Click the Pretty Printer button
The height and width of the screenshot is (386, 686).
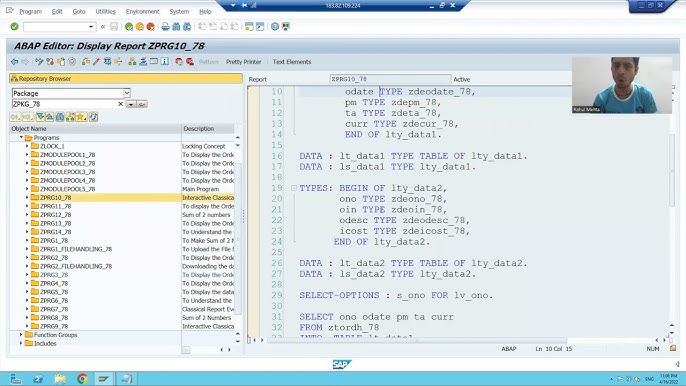(x=243, y=62)
